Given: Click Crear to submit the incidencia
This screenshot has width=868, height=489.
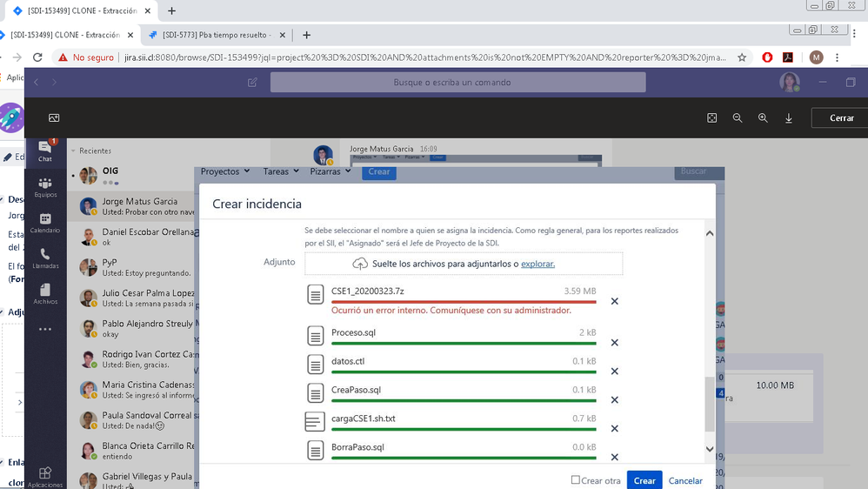Looking at the screenshot, I should [644, 480].
